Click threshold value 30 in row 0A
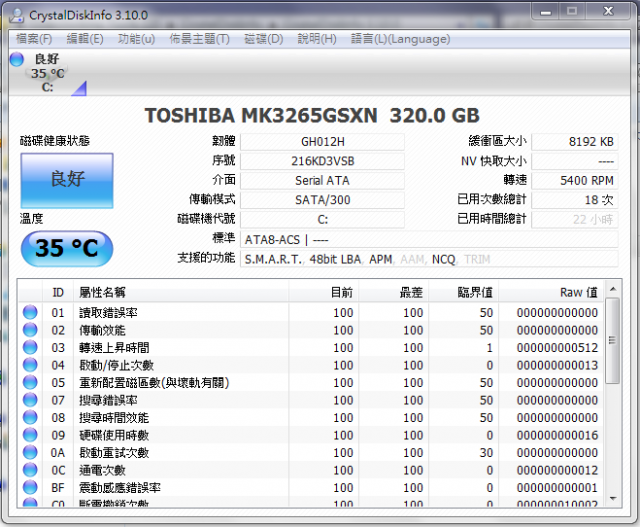 coord(486,453)
